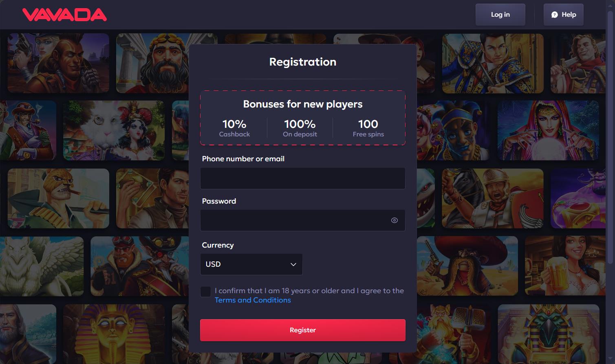Tick the 18 years or older checkbox

[205, 292]
